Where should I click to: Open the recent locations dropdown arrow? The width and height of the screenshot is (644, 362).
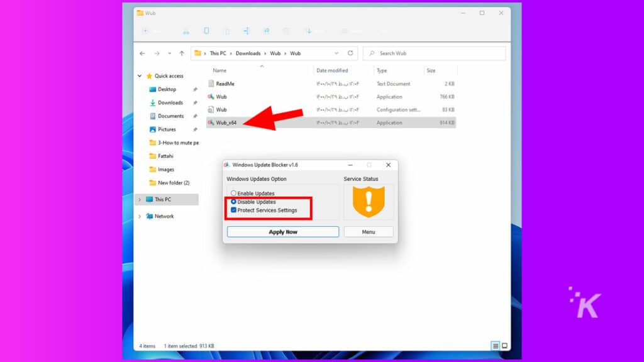(169, 53)
